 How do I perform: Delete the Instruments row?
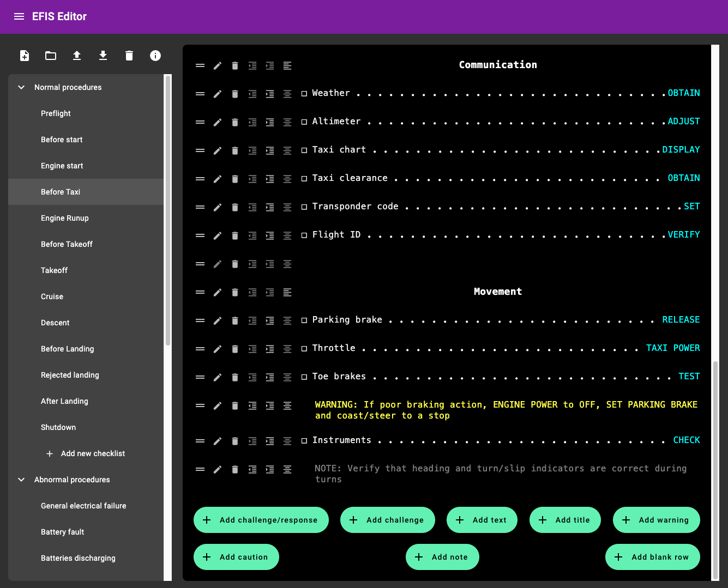click(x=235, y=441)
